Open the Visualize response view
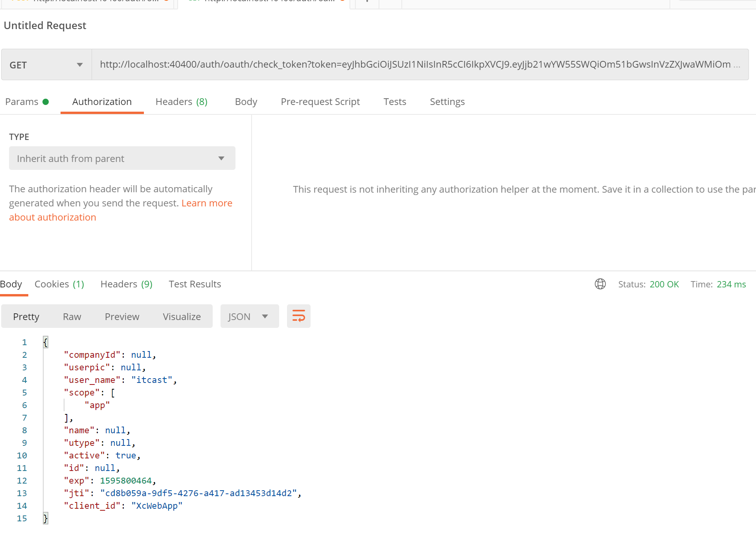This screenshot has width=756, height=539. (x=182, y=316)
